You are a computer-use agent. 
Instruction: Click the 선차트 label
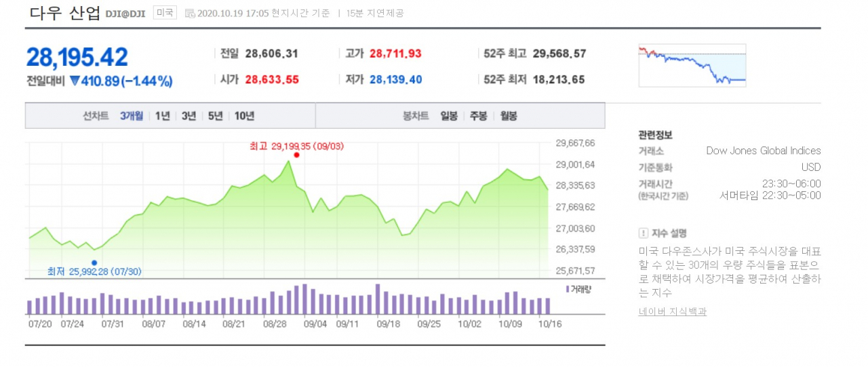(x=96, y=116)
